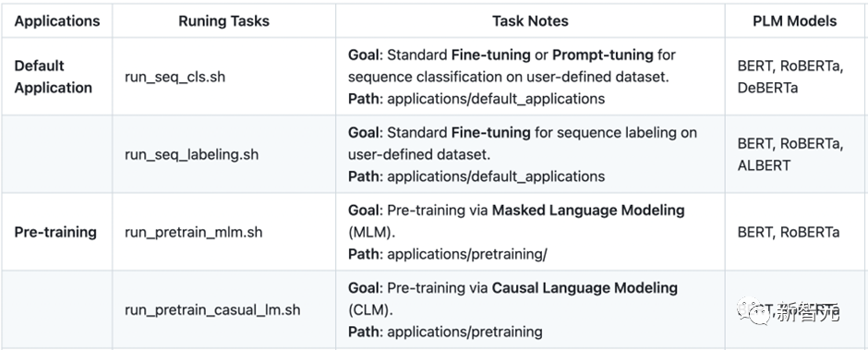Click the WeChat watermark logo icon
The height and width of the screenshot is (350, 868).
(753, 311)
